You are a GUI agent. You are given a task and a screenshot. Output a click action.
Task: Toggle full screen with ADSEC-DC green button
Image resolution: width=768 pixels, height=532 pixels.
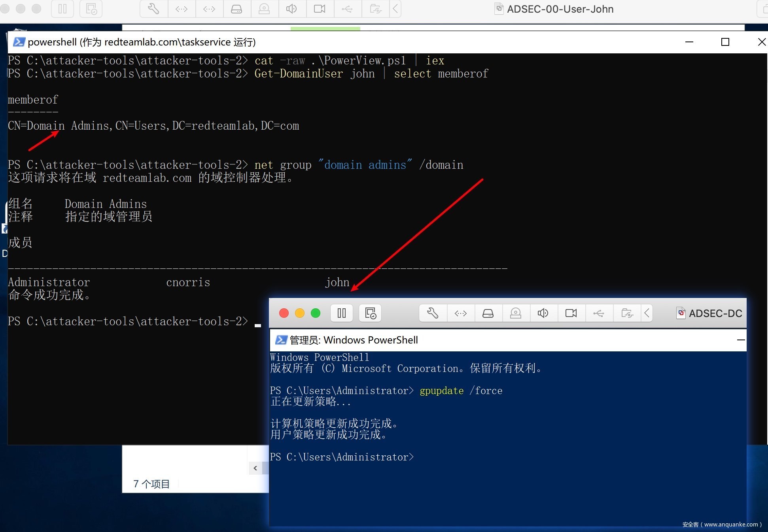pyautogui.click(x=316, y=313)
